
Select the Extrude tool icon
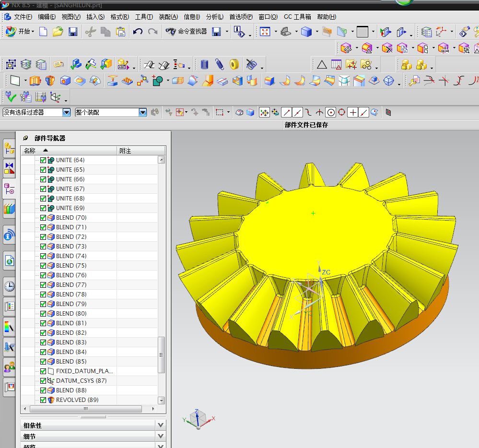click(35, 81)
